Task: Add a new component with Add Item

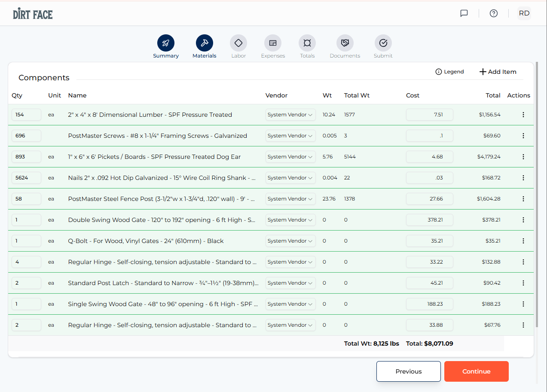Action: 498,72
